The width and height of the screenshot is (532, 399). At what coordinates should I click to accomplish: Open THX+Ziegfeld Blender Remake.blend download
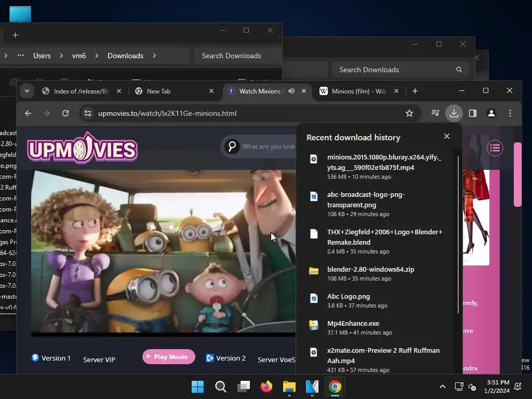pos(377,241)
